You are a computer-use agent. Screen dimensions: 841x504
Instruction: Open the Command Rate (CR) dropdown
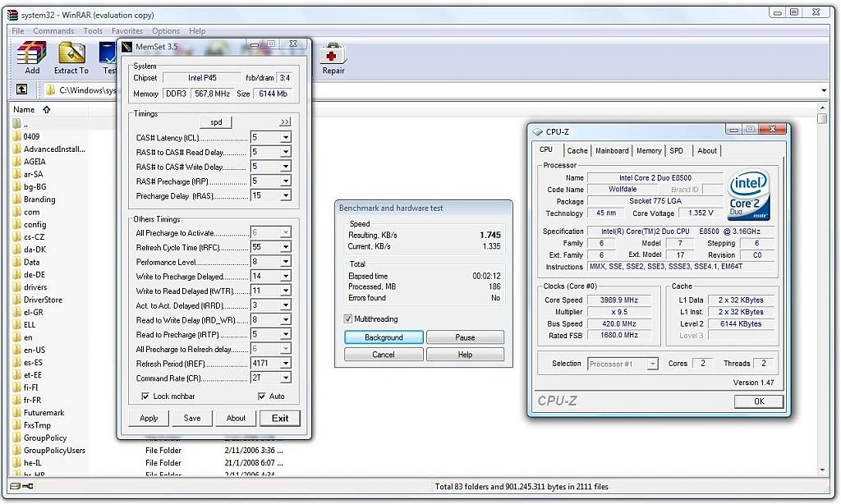[286, 378]
